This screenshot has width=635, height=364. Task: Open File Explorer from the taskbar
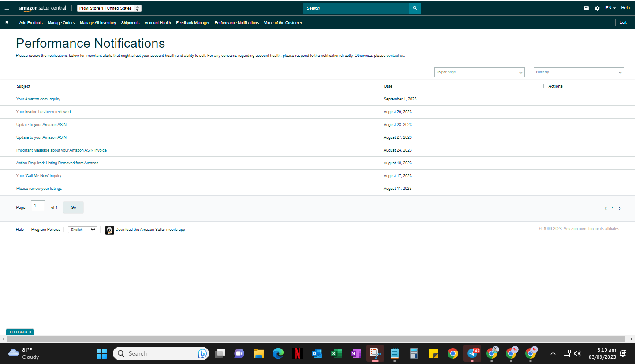pyautogui.click(x=258, y=353)
